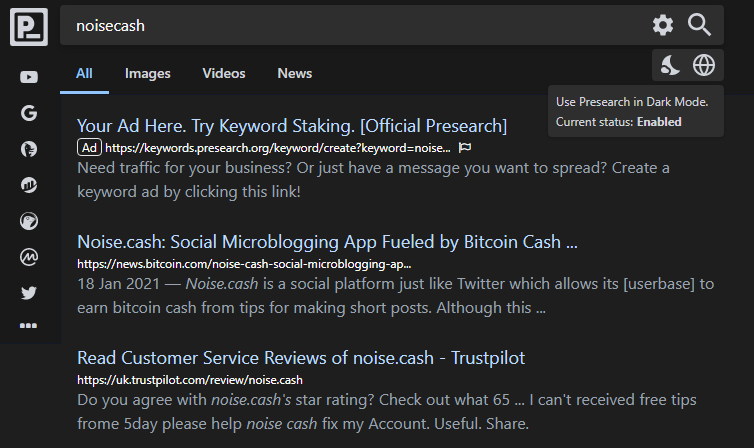Search with Twitter sidebar icon

click(29, 293)
